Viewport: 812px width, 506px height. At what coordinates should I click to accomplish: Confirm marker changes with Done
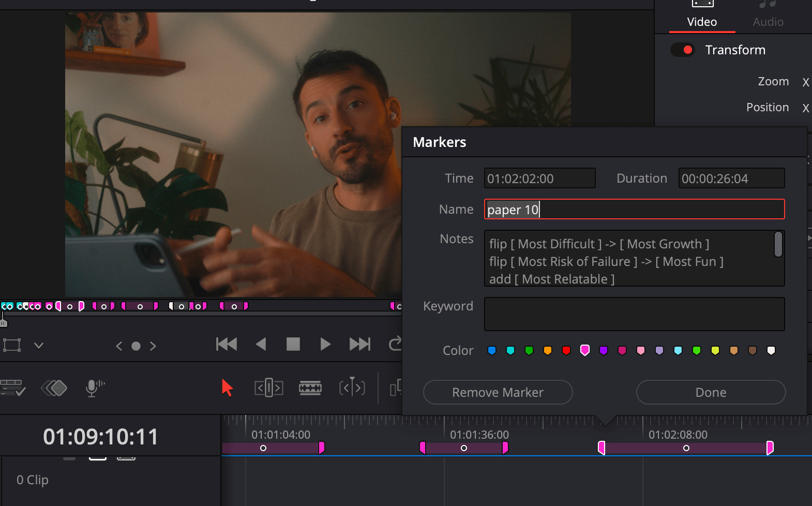(711, 392)
